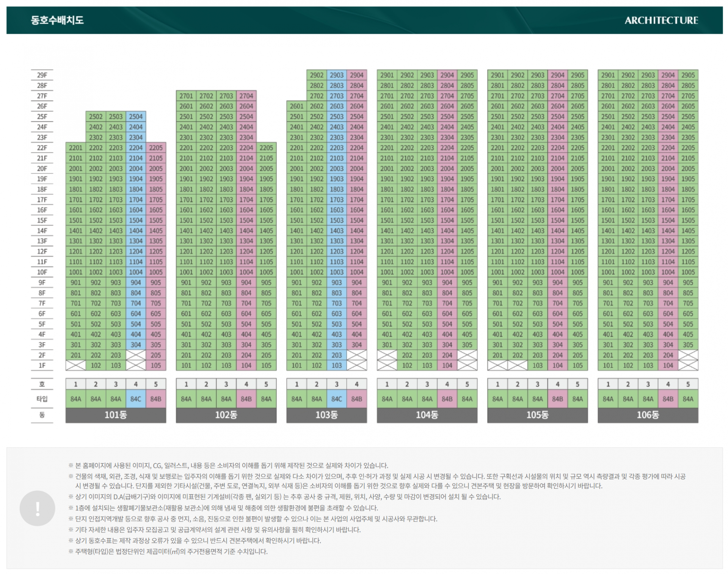The width and height of the screenshot is (728, 574).
Task: Click the crossed-out 2F last unit of 106동
Action: click(x=688, y=355)
